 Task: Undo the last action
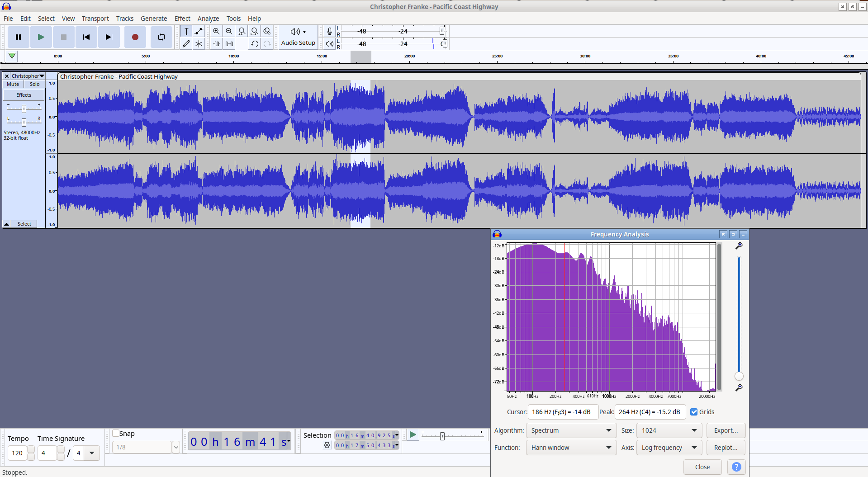point(255,43)
